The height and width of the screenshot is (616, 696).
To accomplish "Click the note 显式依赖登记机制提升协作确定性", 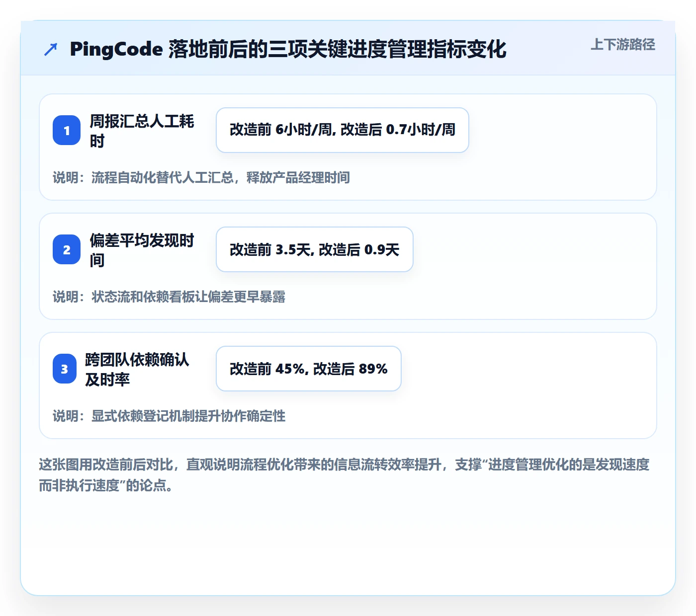I will pyautogui.click(x=169, y=416).
